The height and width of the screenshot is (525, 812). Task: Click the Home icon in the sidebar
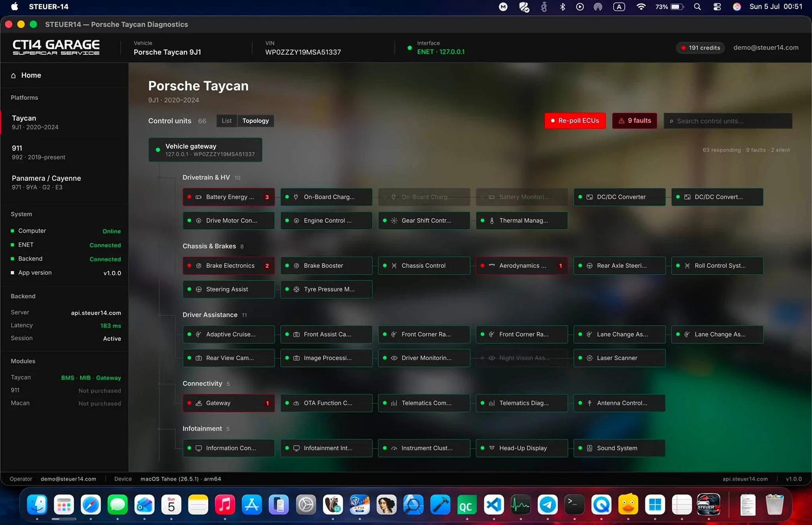click(13, 76)
